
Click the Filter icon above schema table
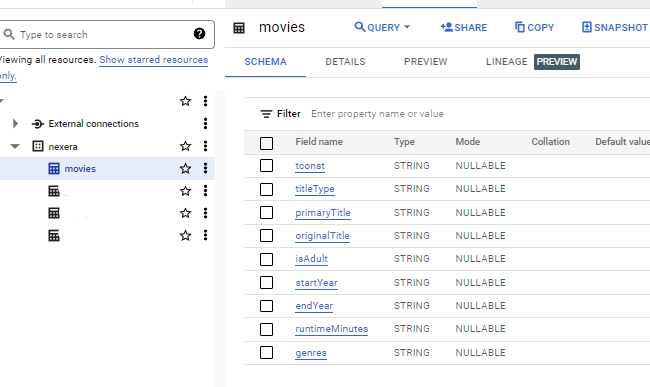point(266,114)
